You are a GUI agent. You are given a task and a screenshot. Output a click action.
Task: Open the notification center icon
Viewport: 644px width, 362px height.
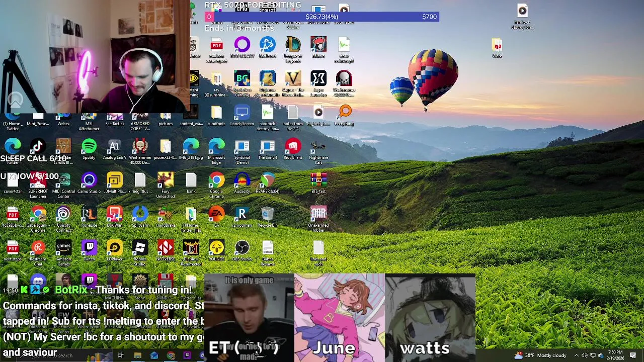point(633,355)
